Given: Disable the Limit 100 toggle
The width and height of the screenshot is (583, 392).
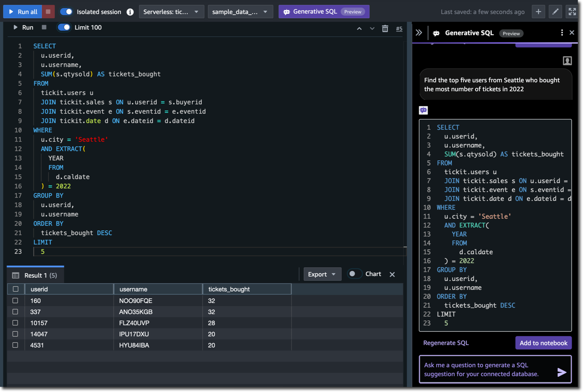Looking at the screenshot, I should (64, 27).
